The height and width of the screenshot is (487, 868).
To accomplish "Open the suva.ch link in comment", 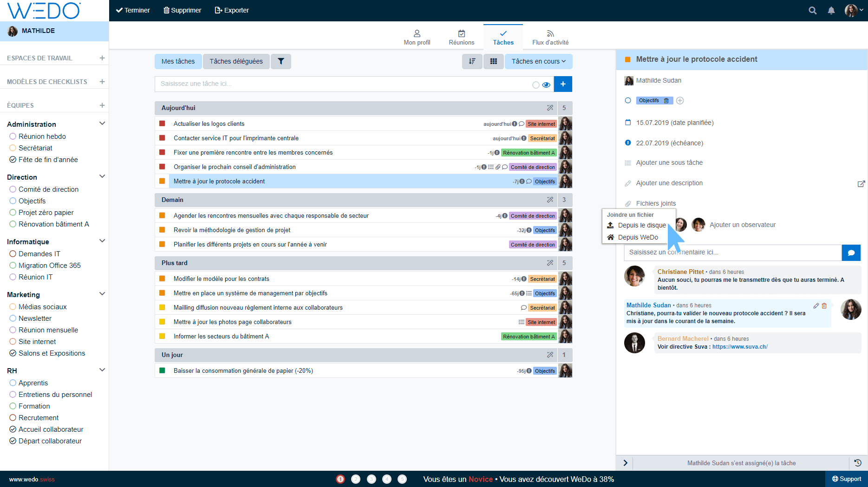I will tap(739, 347).
